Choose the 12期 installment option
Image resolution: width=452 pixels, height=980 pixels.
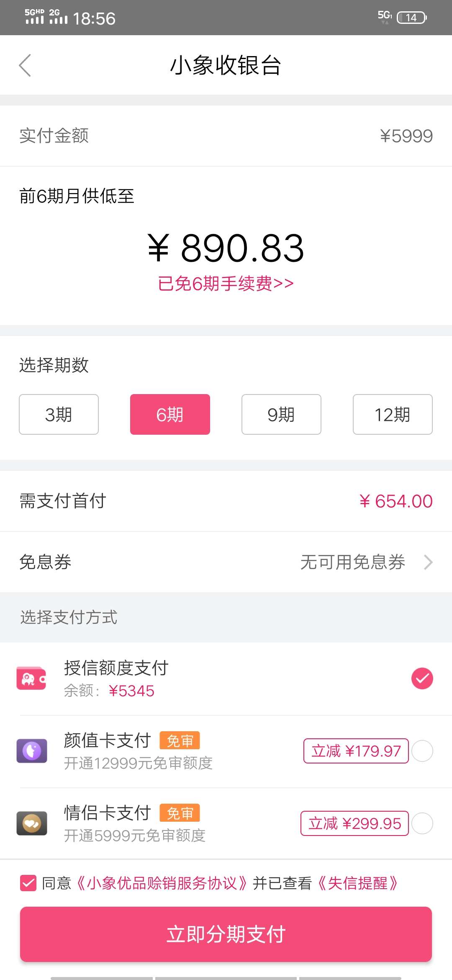[393, 414]
